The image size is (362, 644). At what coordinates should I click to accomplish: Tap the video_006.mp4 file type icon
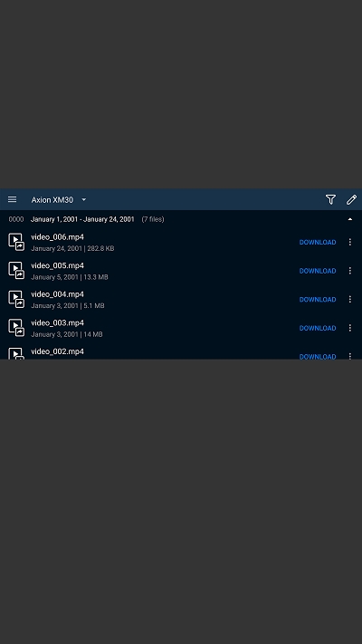(16, 243)
